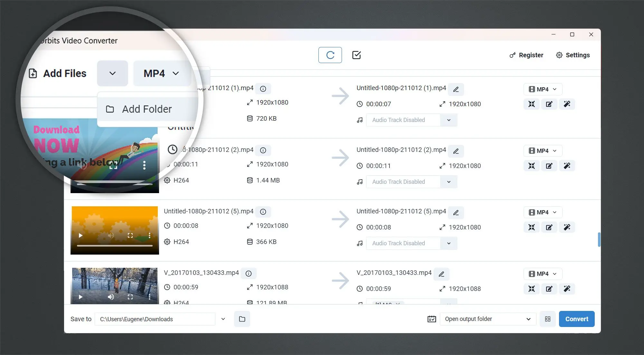The height and width of the screenshot is (355, 644).
Task: Expand the Add Files dropdown arrow
Action: tap(112, 73)
